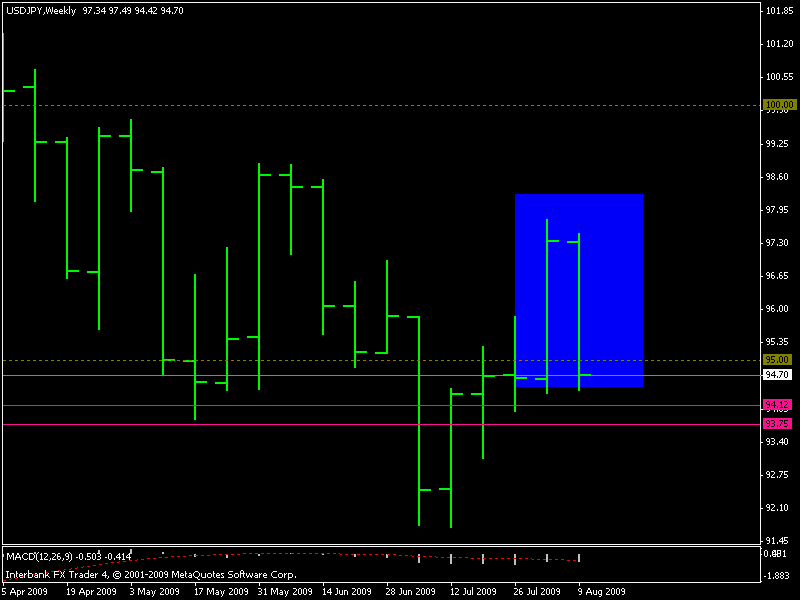Click the Interbank FX Trader 4 copyright text
Image resolution: width=800 pixels, height=600 pixels.
click(x=151, y=575)
